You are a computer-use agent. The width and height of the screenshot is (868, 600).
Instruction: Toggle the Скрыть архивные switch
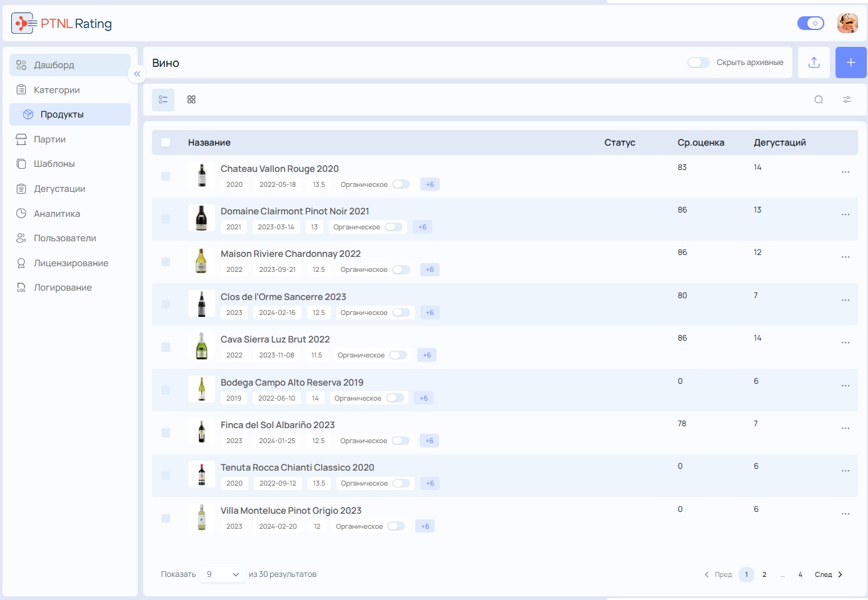pos(698,62)
